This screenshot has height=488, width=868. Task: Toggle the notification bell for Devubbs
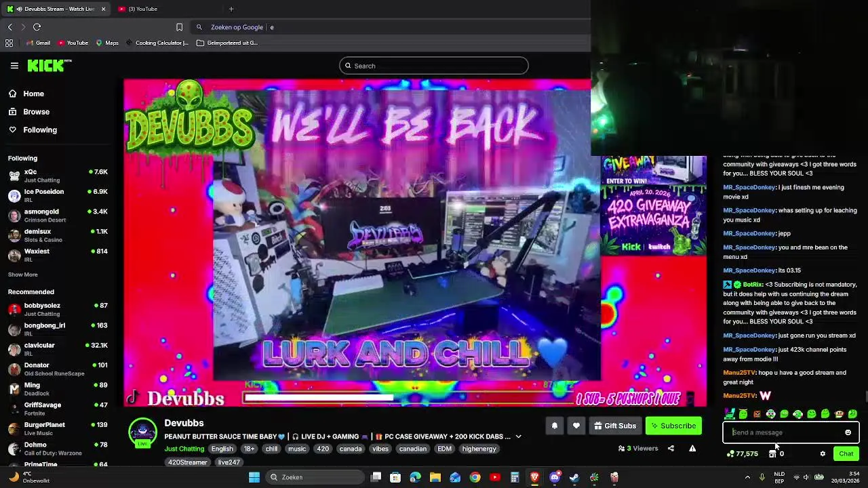tap(554, 426)
